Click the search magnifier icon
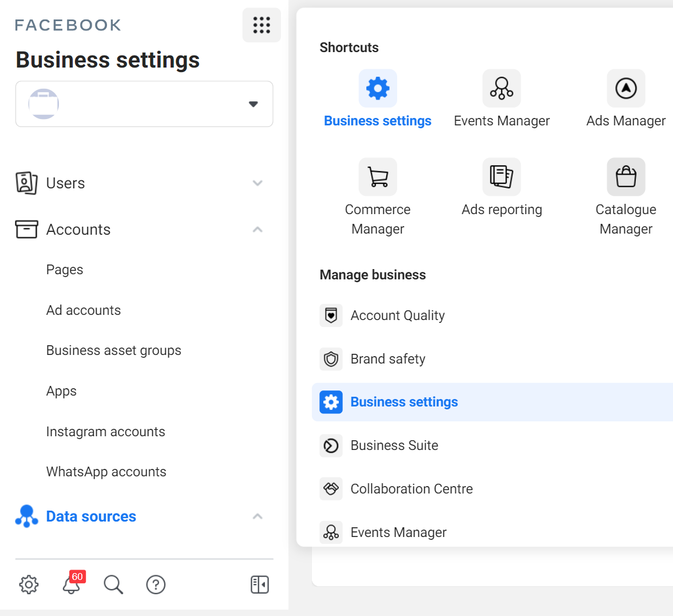 113,585
